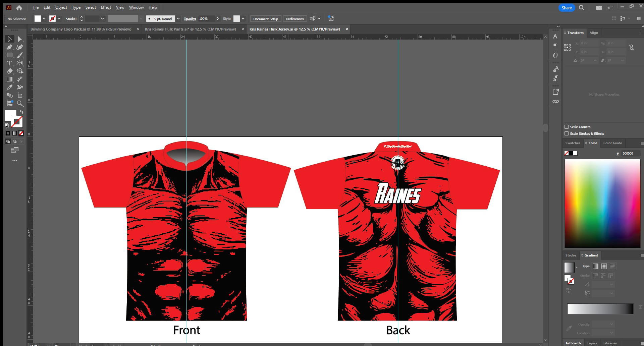
Task: Select the Paintbrush tool
Action: click(20, 55)
